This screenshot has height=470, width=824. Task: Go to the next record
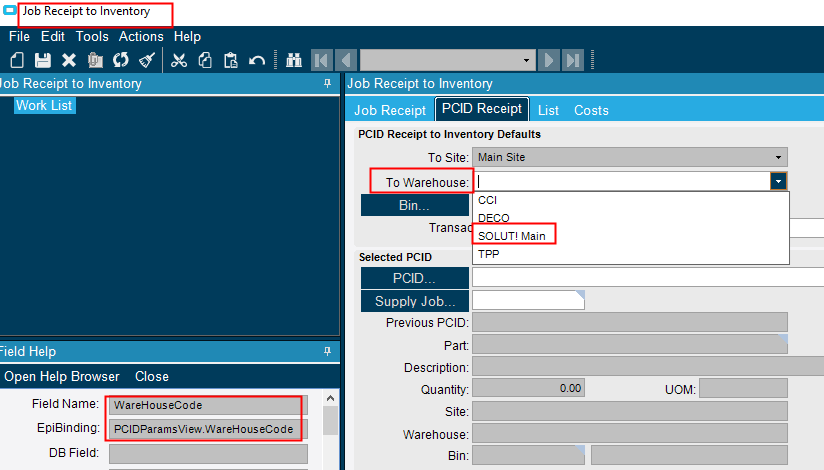[549, 60]
